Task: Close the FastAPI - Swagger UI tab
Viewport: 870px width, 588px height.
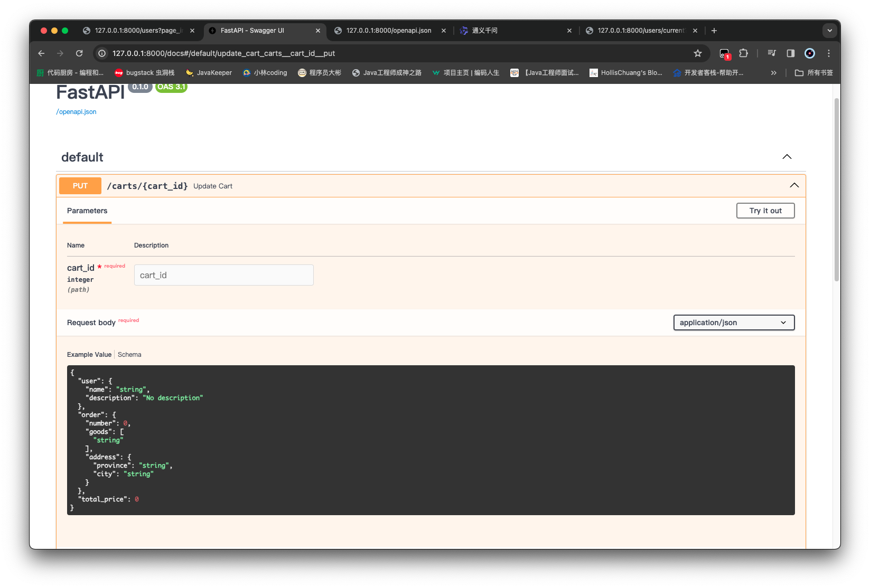Action: click(x=318, y=31)
